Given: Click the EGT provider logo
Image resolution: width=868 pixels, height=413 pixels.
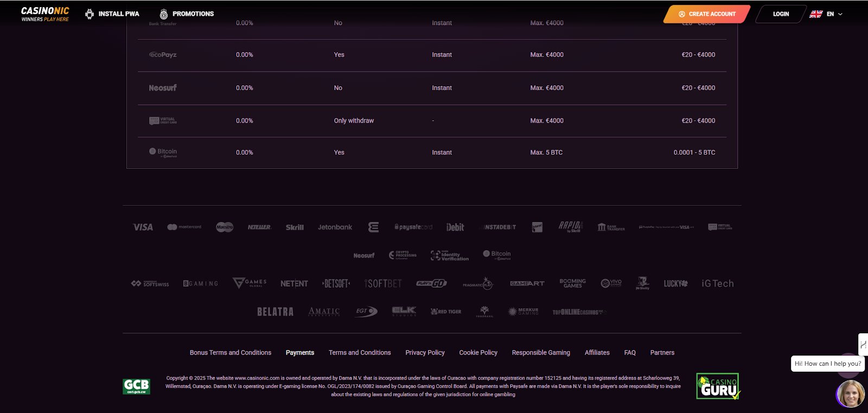Looking at the screenshot, I should [366, 312].
